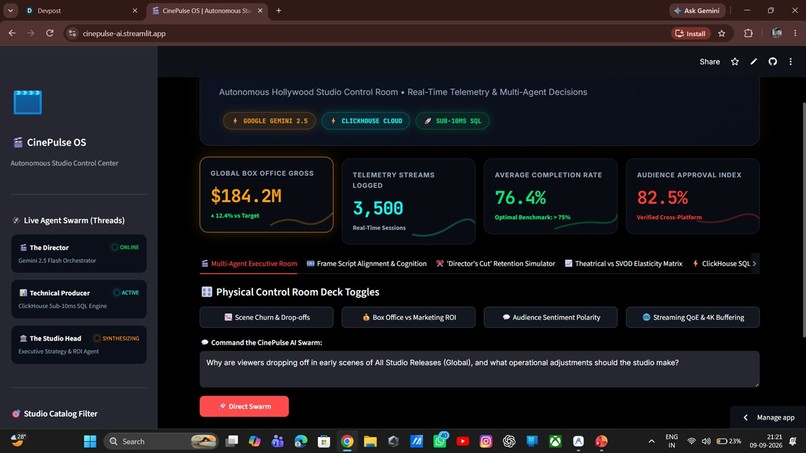Switch to the Devpost browser tab
Screen dimensions: 806x453
pos(81,10)
